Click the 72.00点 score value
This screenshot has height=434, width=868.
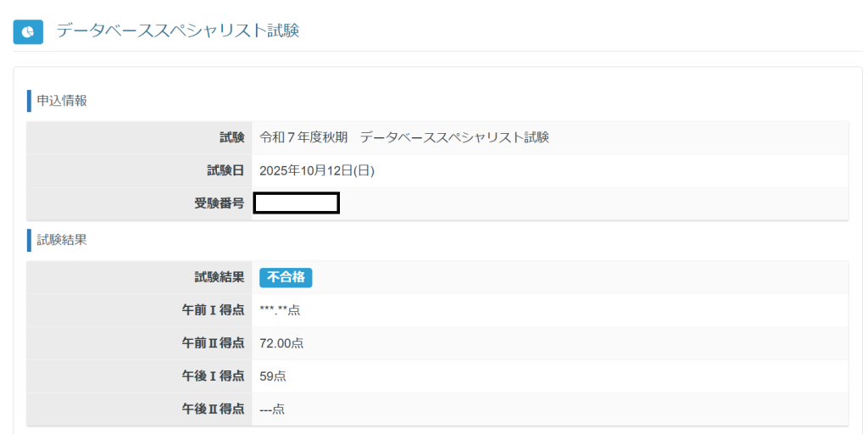click(x=281, y=343)
